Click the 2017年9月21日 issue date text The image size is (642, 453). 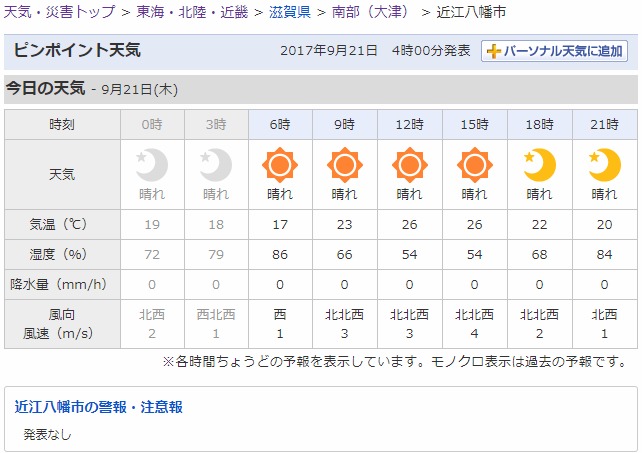pos(329,51)
